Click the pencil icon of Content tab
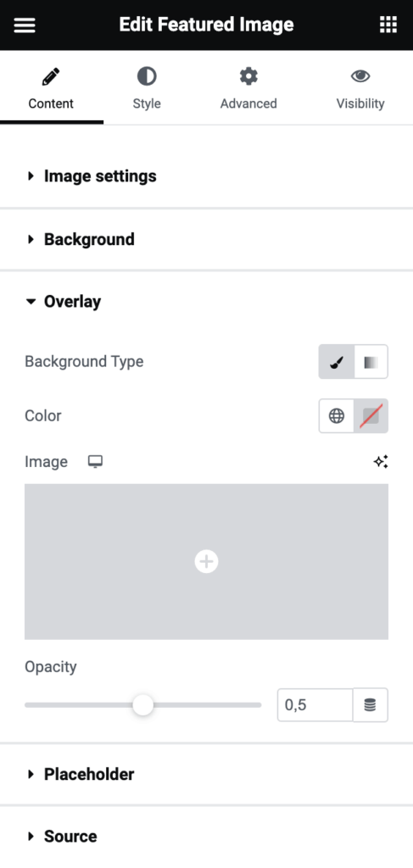This screenshot has width=413, height=868. 51,77
